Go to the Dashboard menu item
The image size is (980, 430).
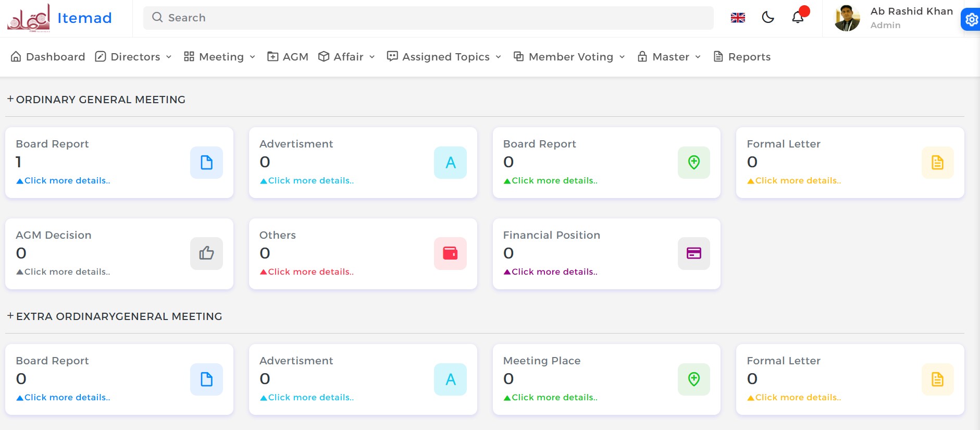click(x=48, y=57)
